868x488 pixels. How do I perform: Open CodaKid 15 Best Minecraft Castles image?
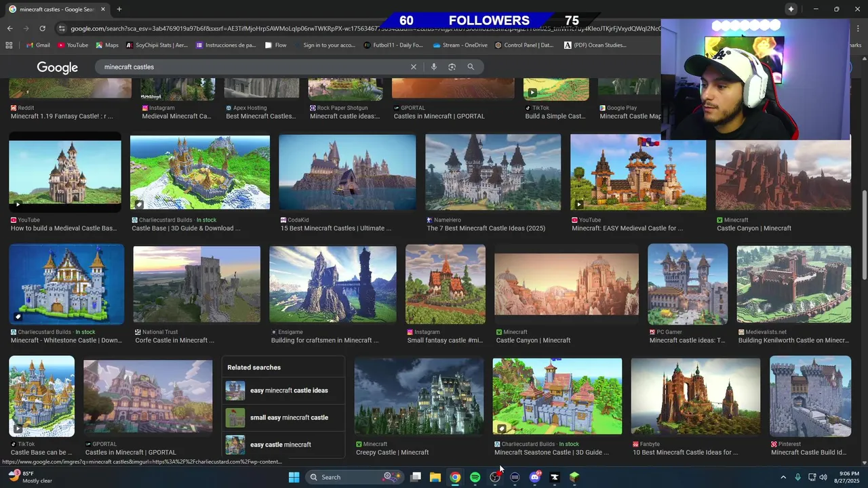(x=347, y=172)
